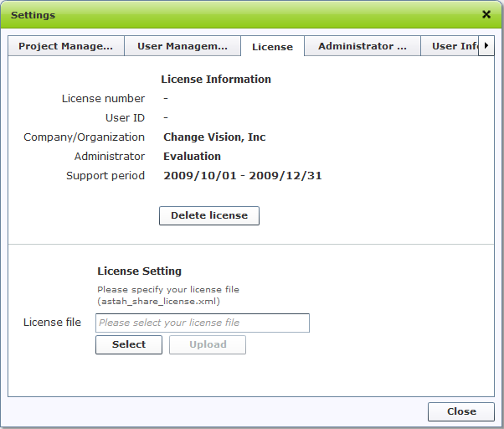Click the Upload button

pos(208,344)
